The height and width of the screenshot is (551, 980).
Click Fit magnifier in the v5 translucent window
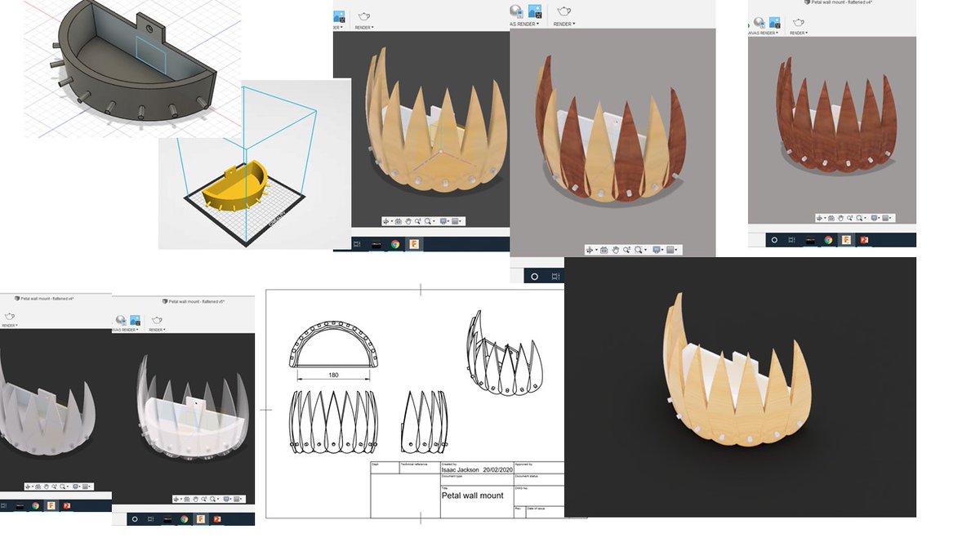coord(213,499)
